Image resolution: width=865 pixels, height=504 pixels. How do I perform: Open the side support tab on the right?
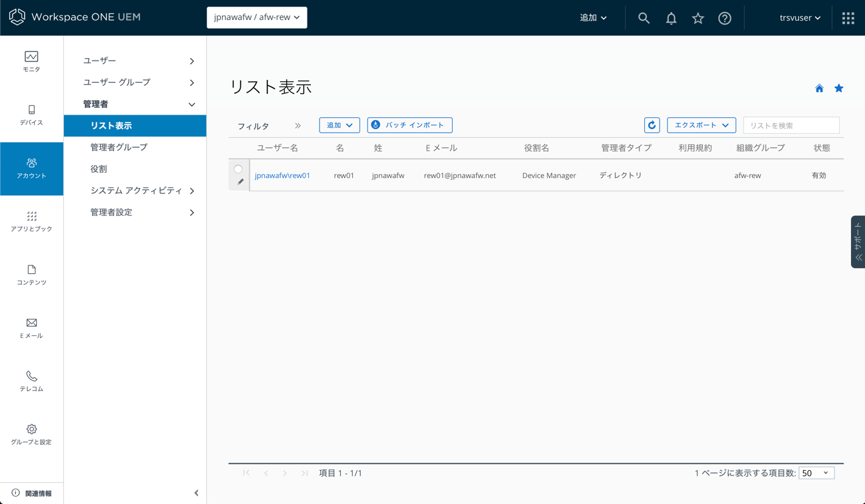(x=858, y=242)
